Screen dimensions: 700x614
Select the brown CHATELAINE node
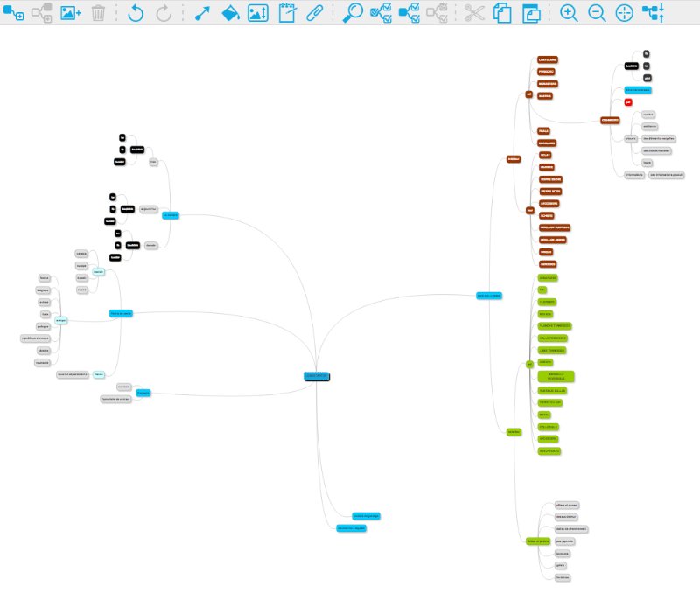(x=548, y=59)
